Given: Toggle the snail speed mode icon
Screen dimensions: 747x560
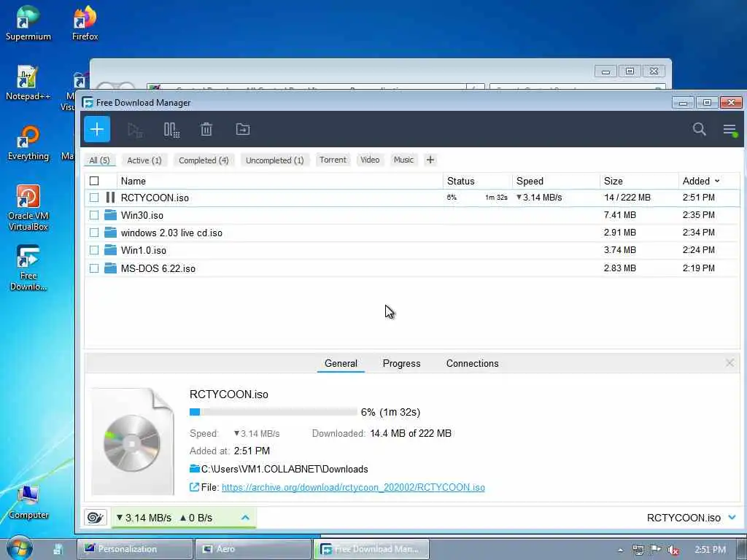Looking at the screenshot, I should [96, 518].
